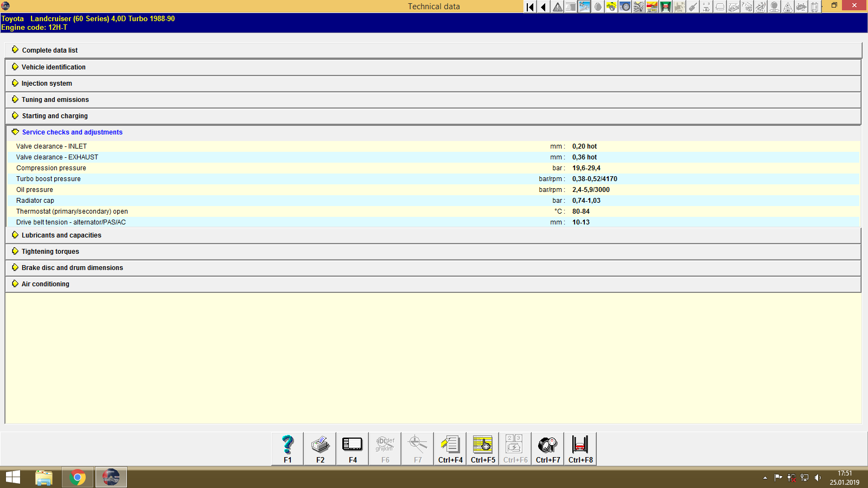Viewport: 868px width, 488px height.
Task: Click the Ctrl+F4 edit notes icon
Action: (450, 448)
